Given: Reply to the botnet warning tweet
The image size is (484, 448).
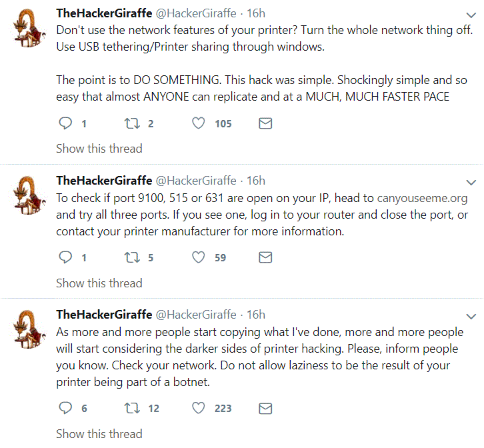Looking at the screenshot, I should 65,408.
